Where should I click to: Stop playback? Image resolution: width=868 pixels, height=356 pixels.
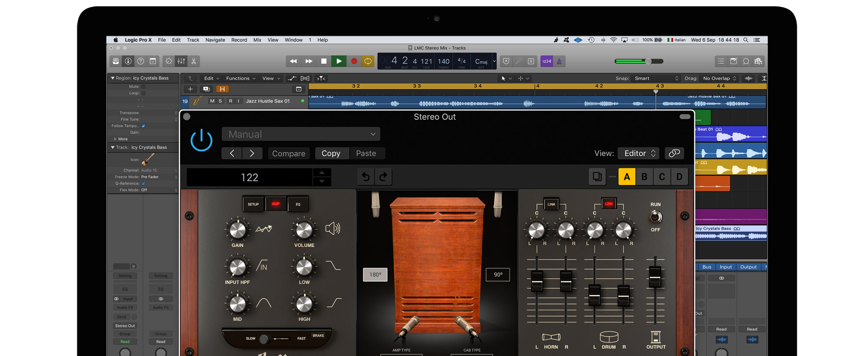324,61
